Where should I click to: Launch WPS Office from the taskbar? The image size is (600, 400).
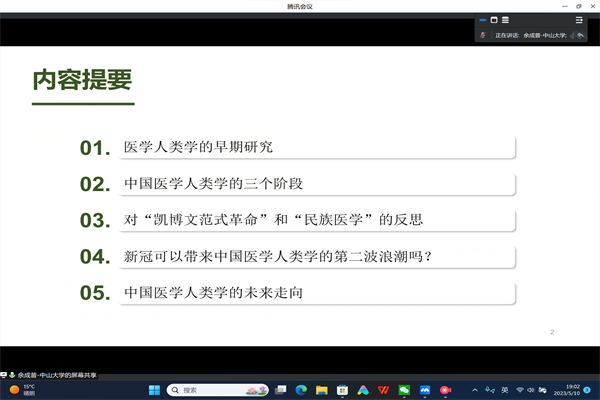(x=383, y=390)
